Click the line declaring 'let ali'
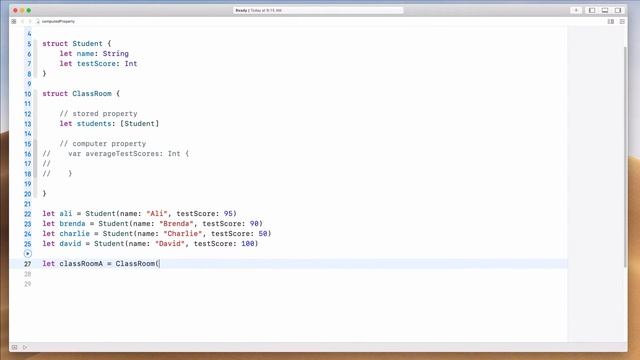This screenshot has width=640, height=360. point(140,213)
